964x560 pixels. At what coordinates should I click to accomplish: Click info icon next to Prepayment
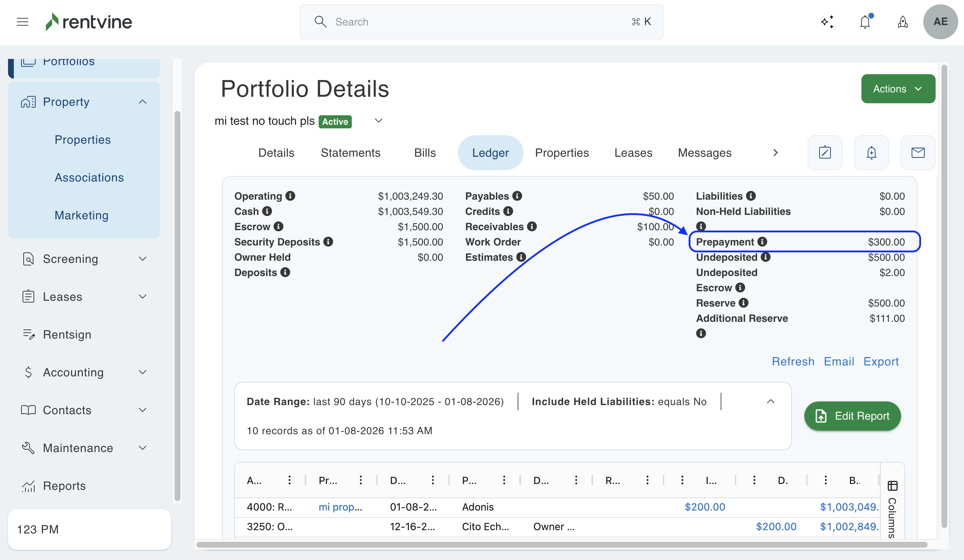(762, 242)
